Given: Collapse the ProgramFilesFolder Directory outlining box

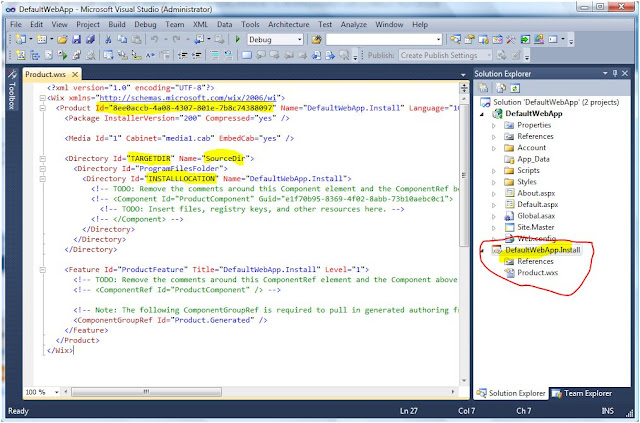Looking at the screenshot, I should pyautogui.click(x=42, y=169).
